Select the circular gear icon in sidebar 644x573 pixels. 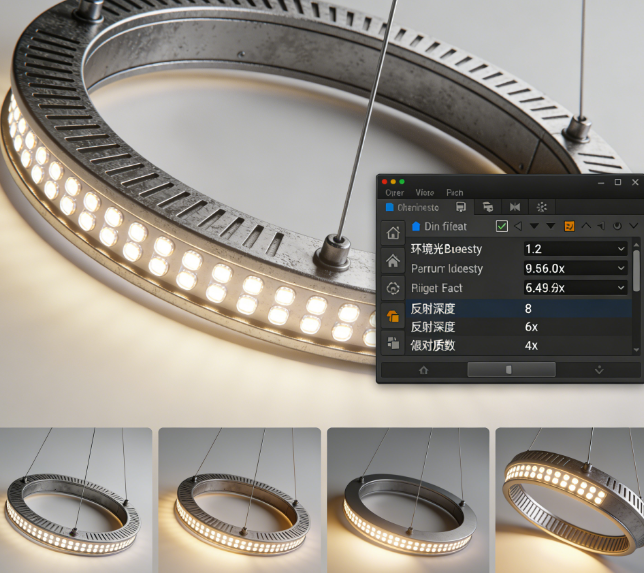pos(392,288)
